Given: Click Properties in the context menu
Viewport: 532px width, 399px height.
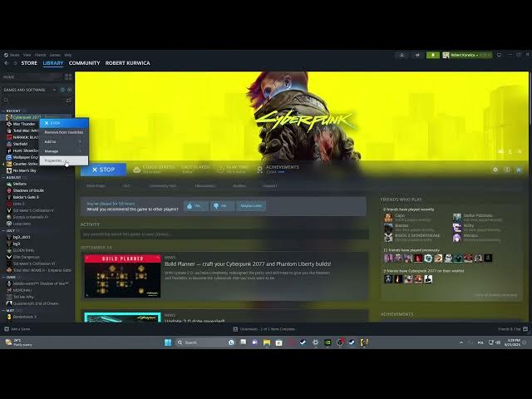Looking at the screenshot, I should coord(54,160).
